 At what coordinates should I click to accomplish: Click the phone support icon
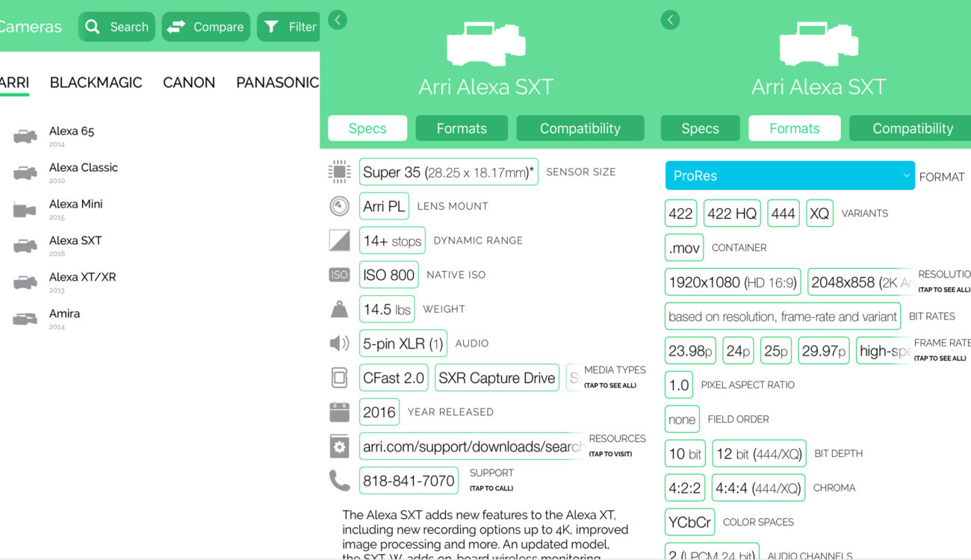pyautogui.click(x=339, y=481)
